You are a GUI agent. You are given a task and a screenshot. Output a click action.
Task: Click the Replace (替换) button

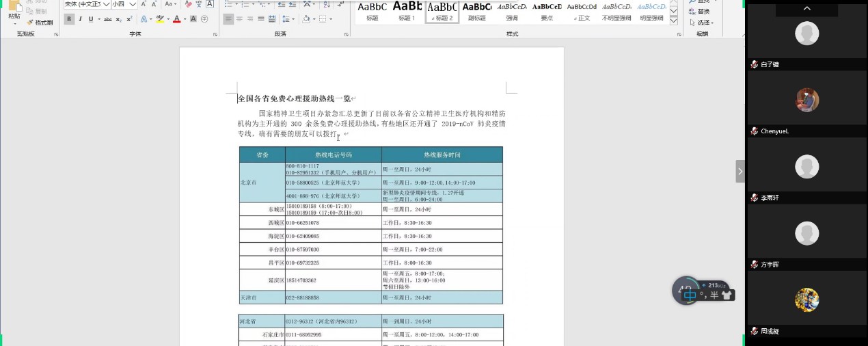pyautogui.click(x=699, y=12)
